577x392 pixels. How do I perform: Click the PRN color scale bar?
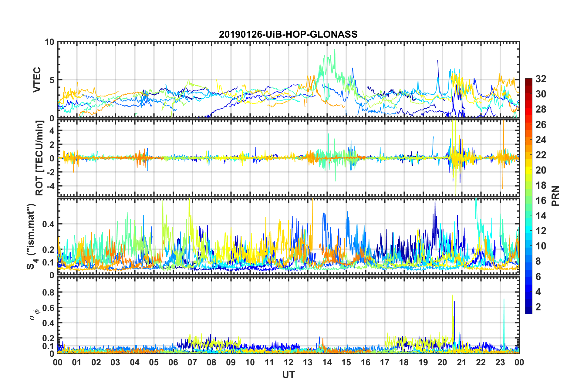point(529,196)
